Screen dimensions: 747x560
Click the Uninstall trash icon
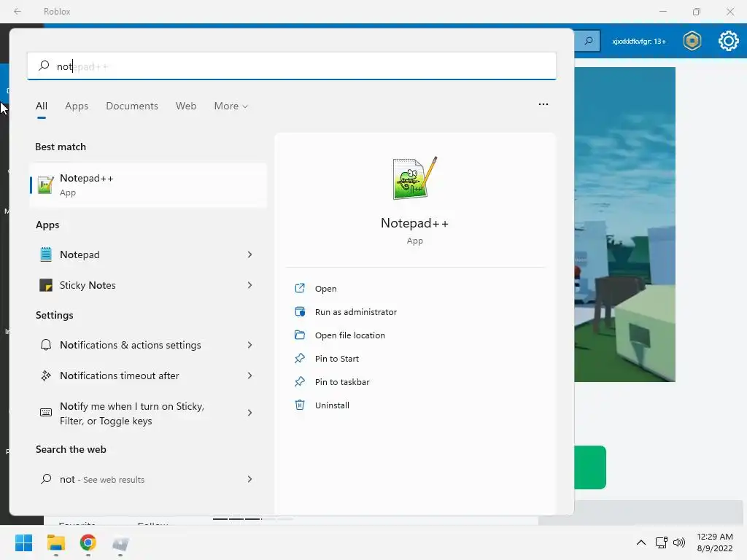300,405
